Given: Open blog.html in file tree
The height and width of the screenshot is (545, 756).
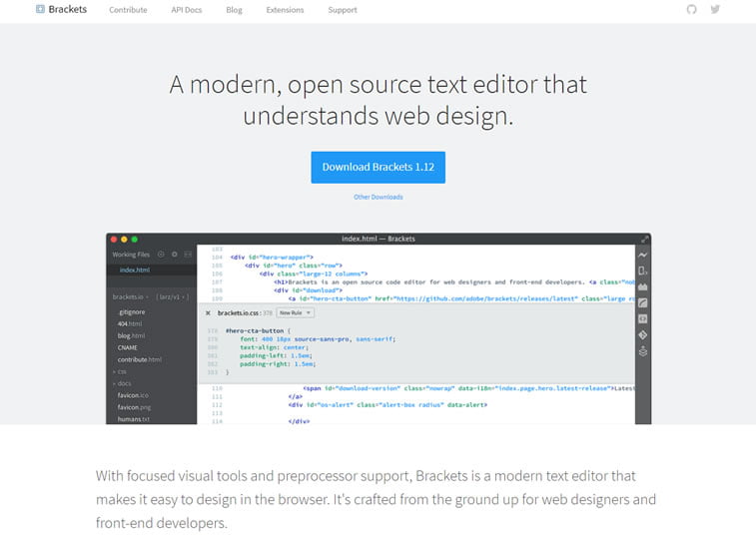Looking at the screenshot, I should [x=131, y=335].
